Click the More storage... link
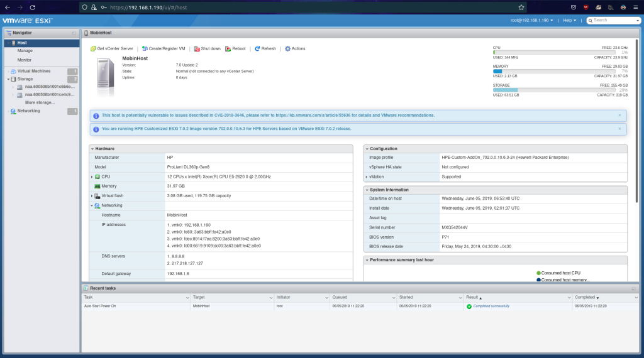 coord(40,102)
